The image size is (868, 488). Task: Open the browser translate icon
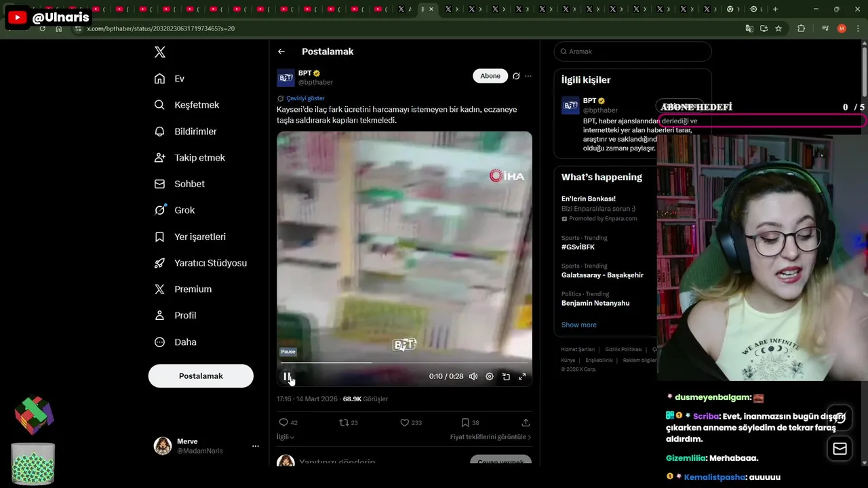[x=749, y=28]
